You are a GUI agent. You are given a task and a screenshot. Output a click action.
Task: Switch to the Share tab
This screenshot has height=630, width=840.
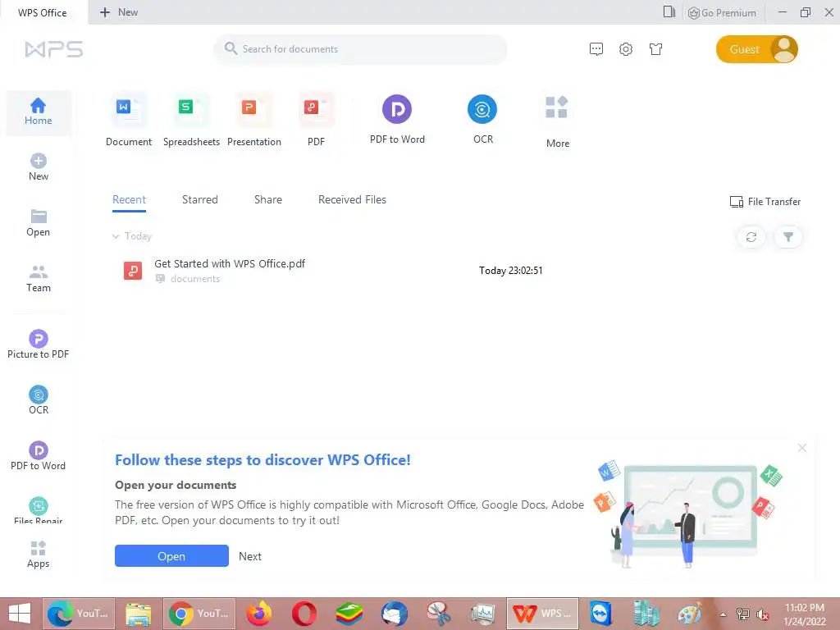pyautogui.click(x=268, y=200)
